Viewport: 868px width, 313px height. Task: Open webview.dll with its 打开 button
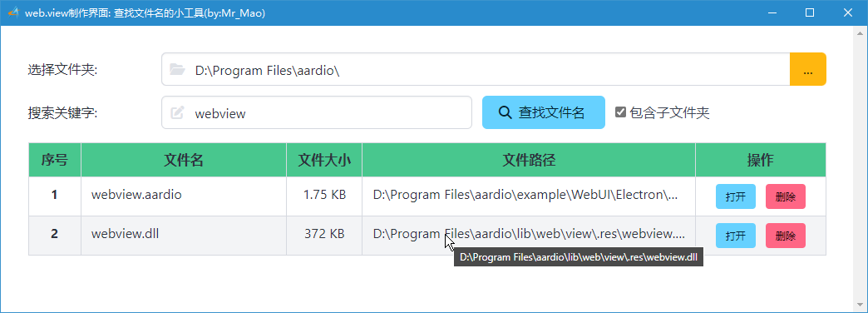point(735,236)
